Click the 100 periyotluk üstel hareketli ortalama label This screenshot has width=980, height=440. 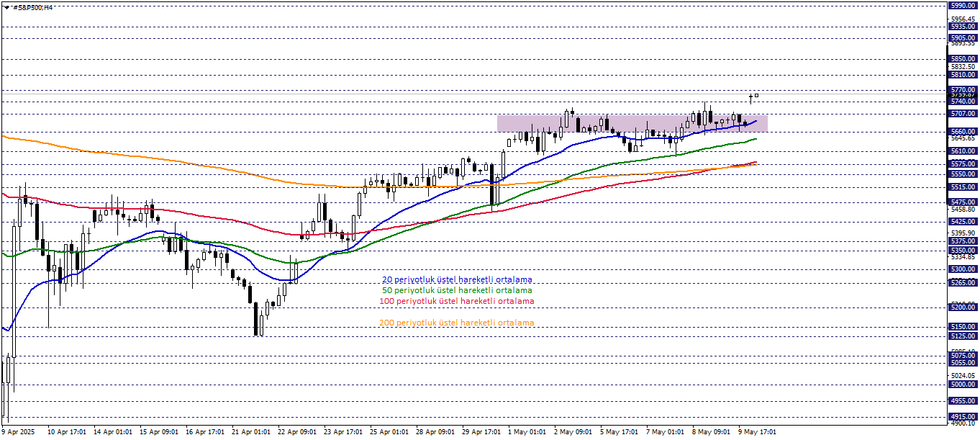pyautogui.click(x=457, y=301)
